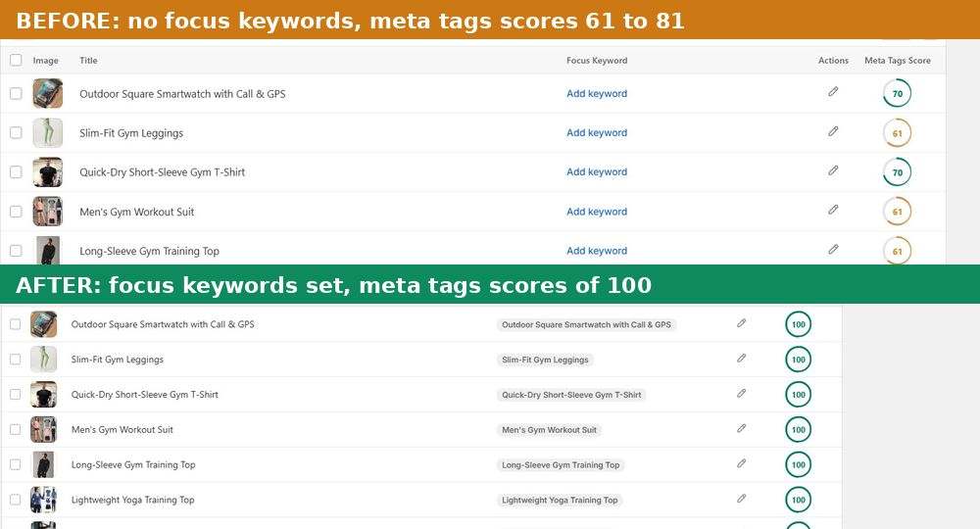Tick checkbox for Outdoor Square Smartwatch with Add keyword link
The image size is (980, 529).
click(16, 94)
